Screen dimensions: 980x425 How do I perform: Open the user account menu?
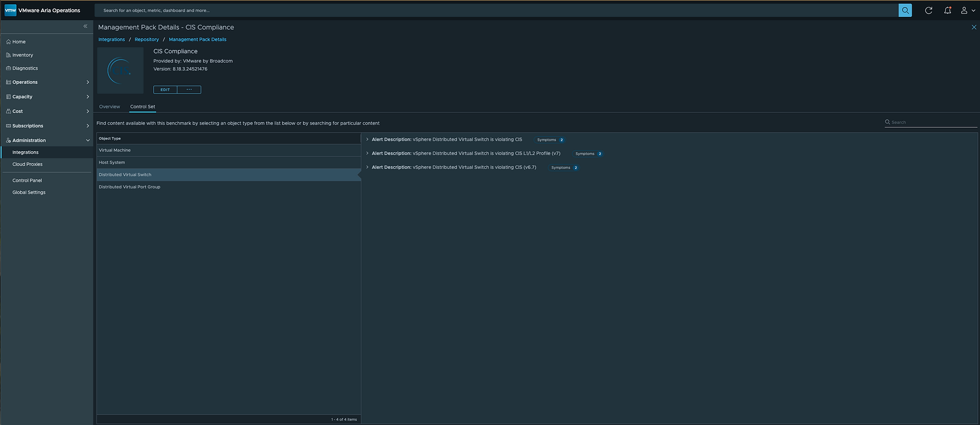[968, 10]
